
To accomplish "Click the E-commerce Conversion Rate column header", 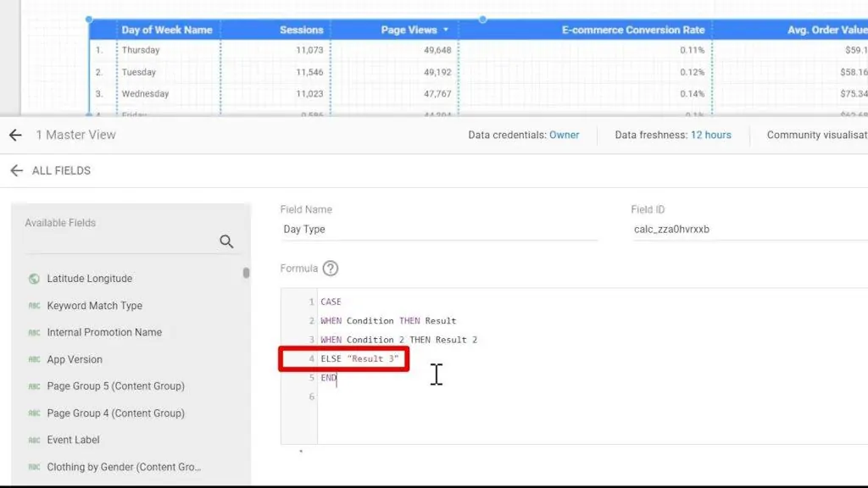I will [632, 30].
